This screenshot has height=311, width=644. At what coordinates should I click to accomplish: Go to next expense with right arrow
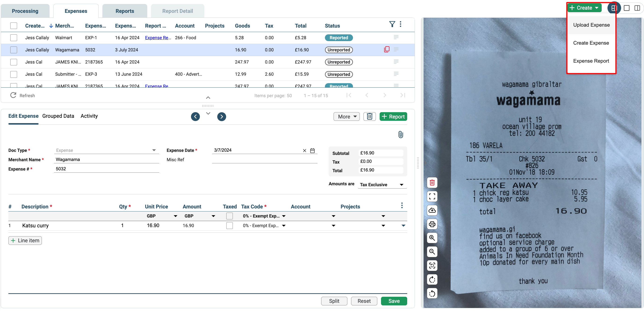click(x=222, y=116)
